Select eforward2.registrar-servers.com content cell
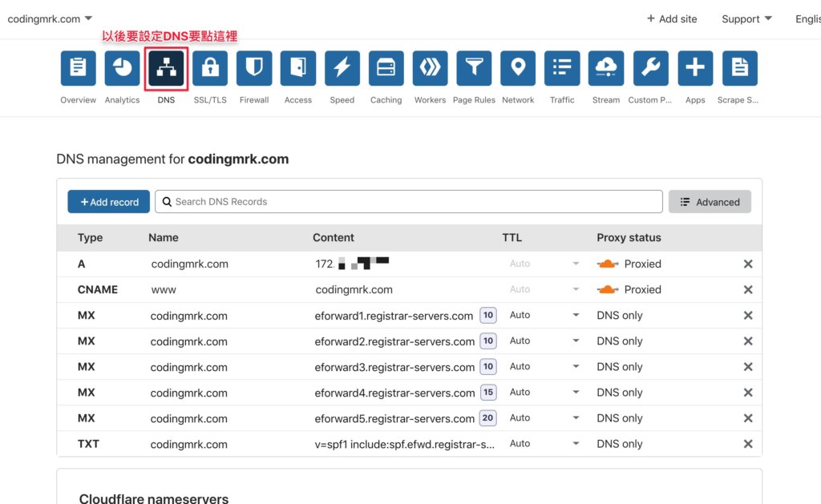The image size is (821, 504). (x=394, y=341)
